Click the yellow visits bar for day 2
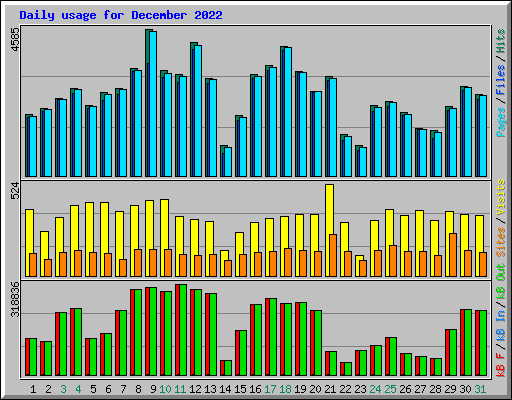The width and height of the screenshot is (512, 400). point(44,245)
